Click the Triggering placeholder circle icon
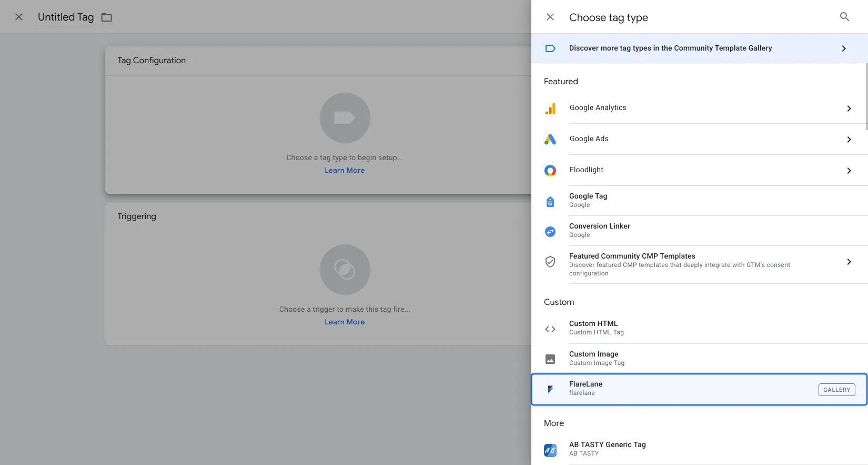 click(345, 270)
